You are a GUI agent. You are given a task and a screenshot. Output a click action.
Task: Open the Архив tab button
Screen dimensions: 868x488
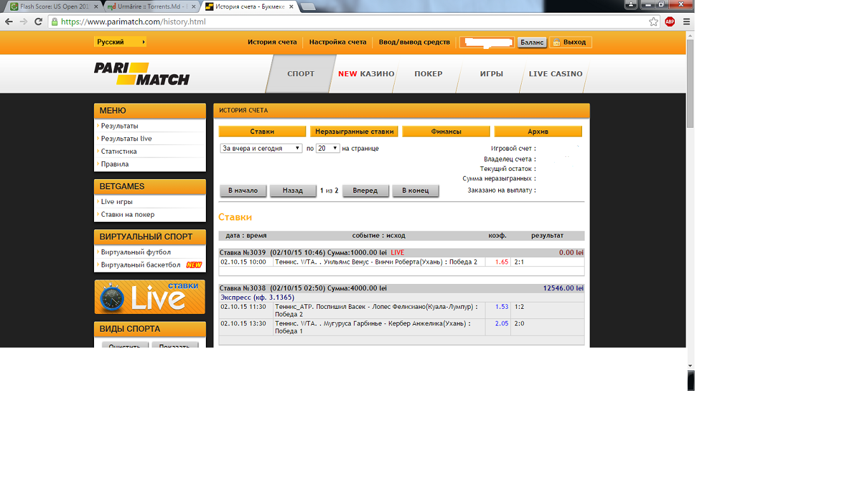pos(538,132)
